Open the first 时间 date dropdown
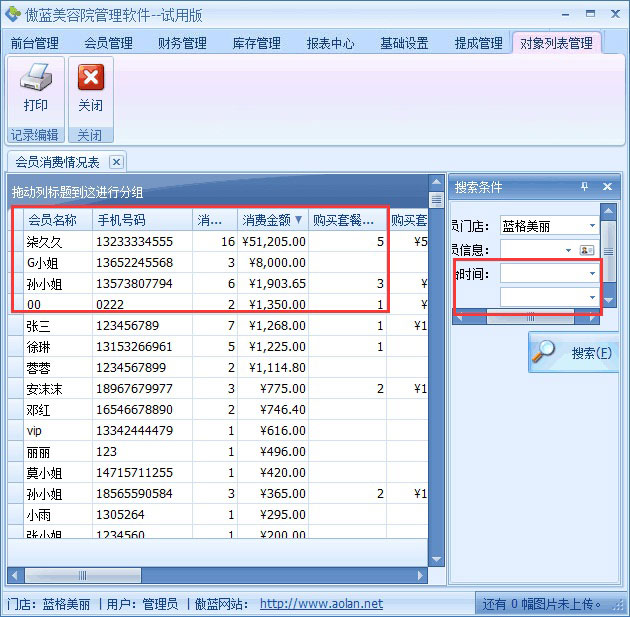Viewport: 630px width, 617px height. (592, 273)
